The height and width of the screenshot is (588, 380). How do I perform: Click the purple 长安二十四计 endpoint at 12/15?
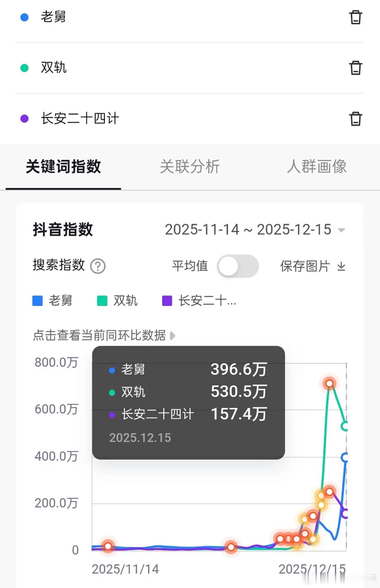click(x=344, y=514)
